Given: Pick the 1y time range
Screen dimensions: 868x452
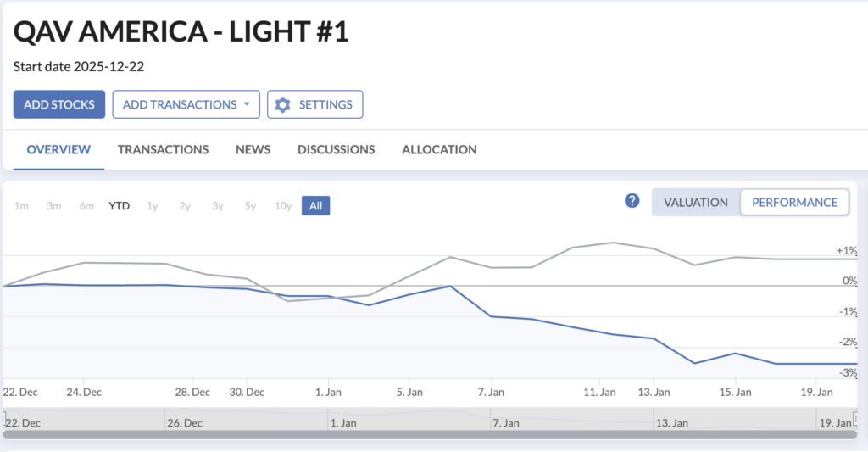Looking at the screenshot, I should pyautogui.click(x=153, y=205).
